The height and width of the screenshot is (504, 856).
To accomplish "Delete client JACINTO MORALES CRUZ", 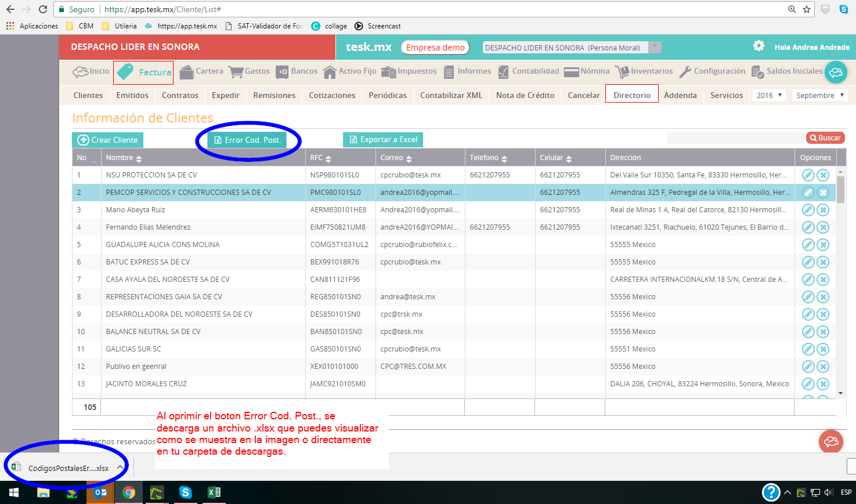I will pyautogui.click(x=823, y=384).
